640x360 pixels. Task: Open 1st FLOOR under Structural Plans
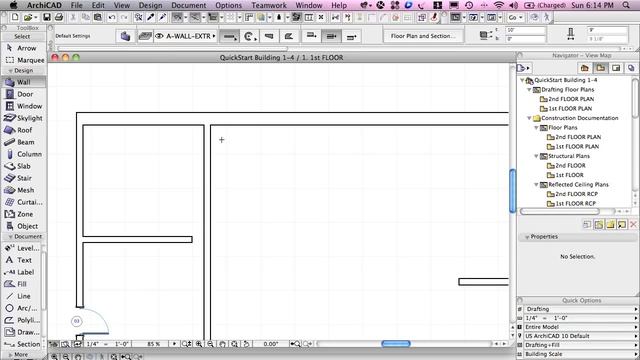(x=569, y=175)
